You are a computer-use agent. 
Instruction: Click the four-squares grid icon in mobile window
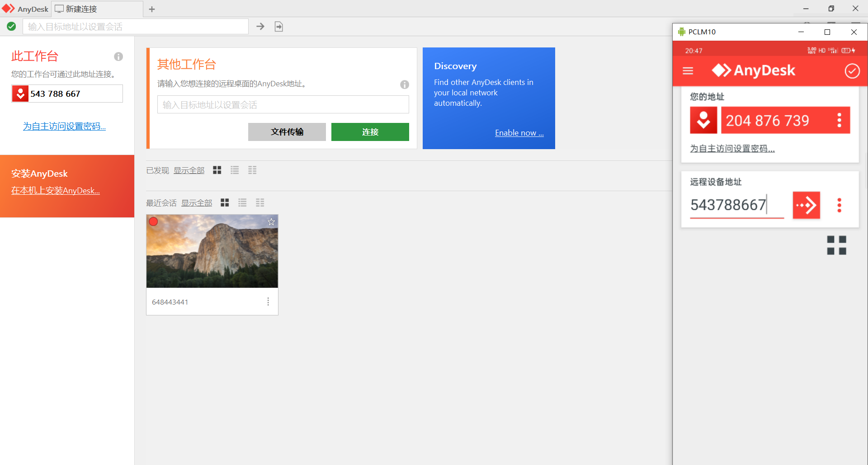tap(836, 245)
